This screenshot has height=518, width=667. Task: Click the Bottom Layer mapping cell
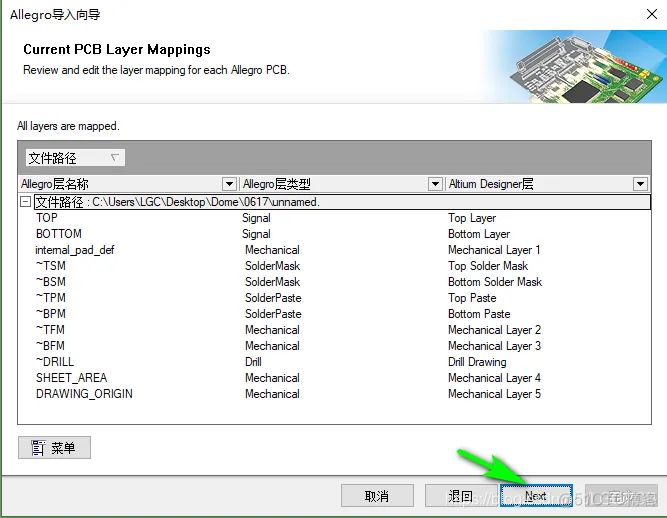(x=479, y=234)
